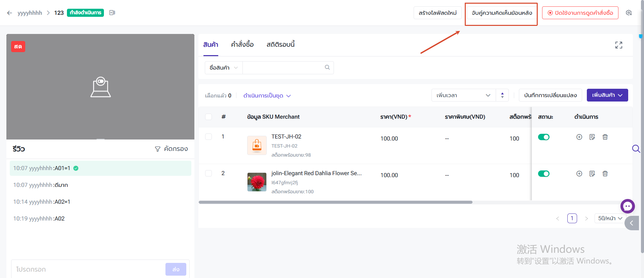Go back using the left arrow icon

[9, 13]
